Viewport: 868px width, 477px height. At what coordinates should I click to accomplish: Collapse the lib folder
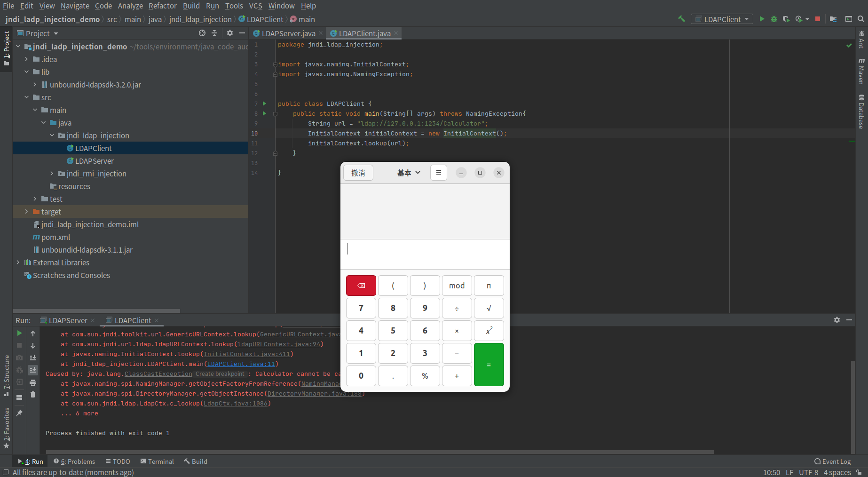click(x=27, y=72)
